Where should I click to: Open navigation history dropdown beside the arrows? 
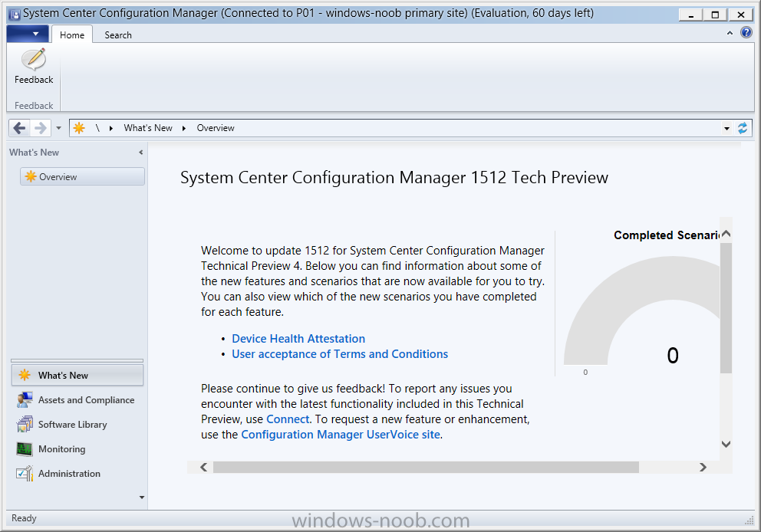pyautogui.click(x=59, y=128)
